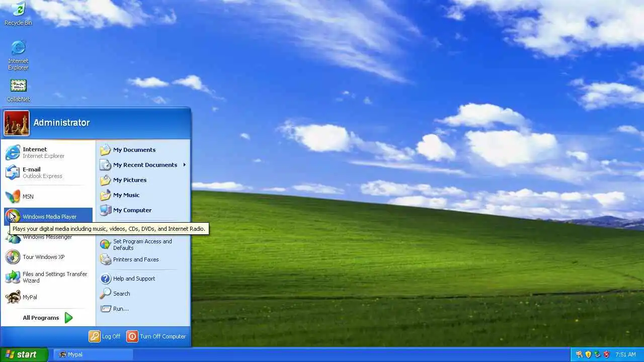Open the Run... dialog
The height and width of the screenshot is (362, 644).
point(143,309)
